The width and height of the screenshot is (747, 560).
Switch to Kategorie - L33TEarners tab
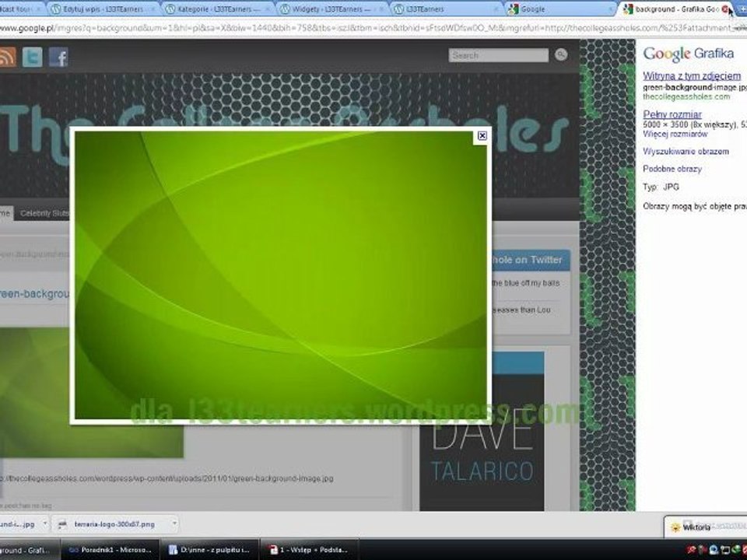(x=218, y=9)
